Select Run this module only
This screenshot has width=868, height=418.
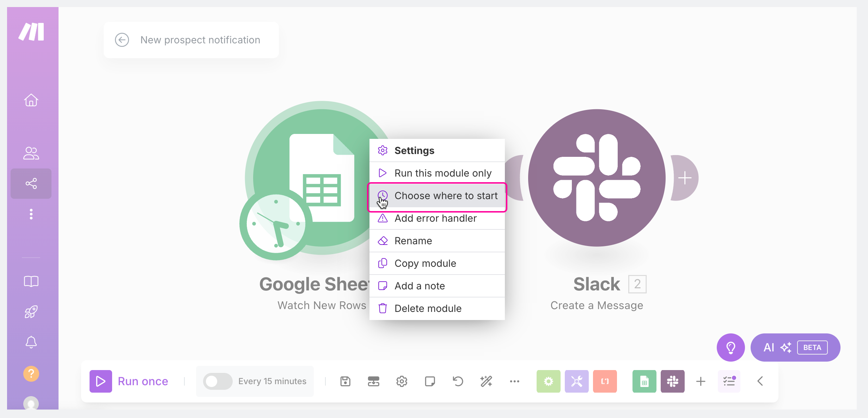coord(437,173)
